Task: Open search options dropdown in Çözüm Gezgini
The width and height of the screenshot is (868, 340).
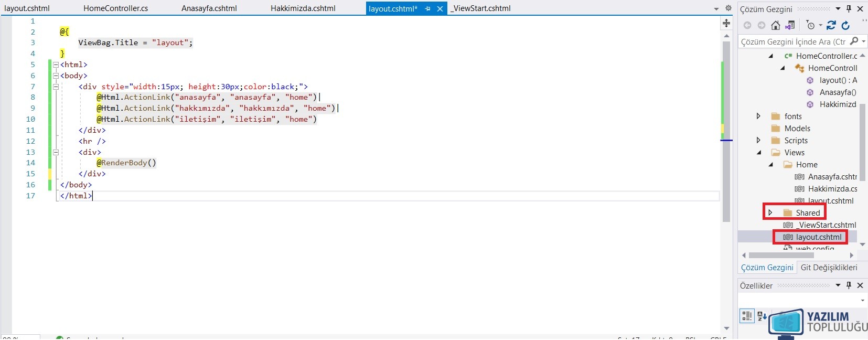Action: click(x=863, y=41)
